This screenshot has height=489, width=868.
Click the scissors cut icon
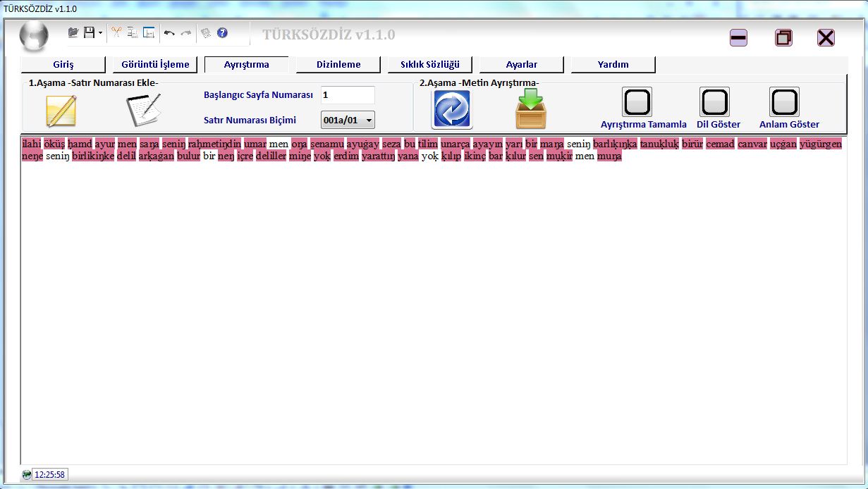click(x=116, y=32)
